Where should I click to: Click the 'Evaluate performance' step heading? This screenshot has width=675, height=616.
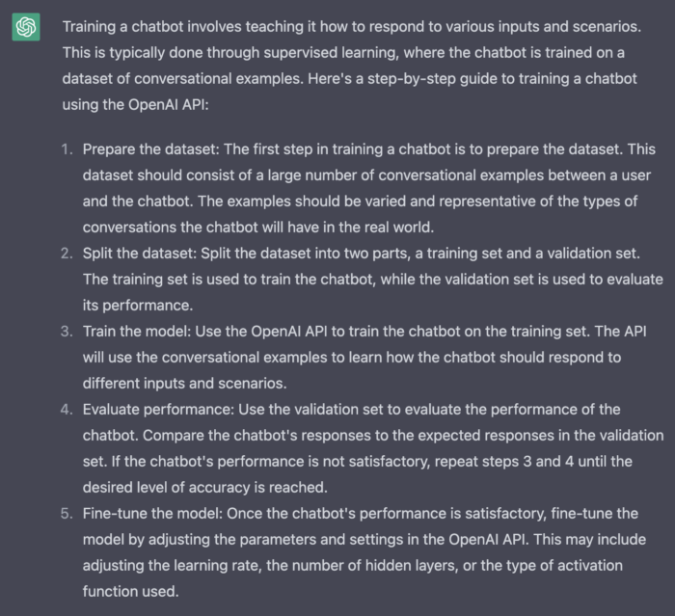click(x=158, y=410)
